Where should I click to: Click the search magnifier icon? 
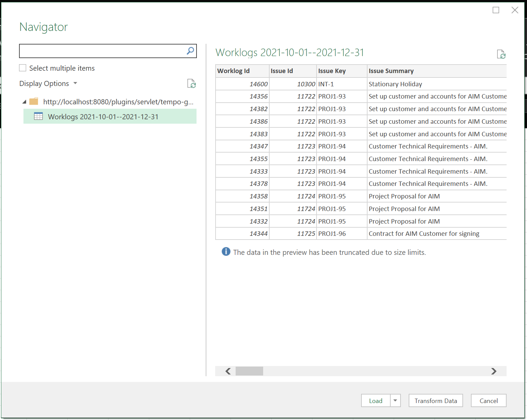coord(190,51)
